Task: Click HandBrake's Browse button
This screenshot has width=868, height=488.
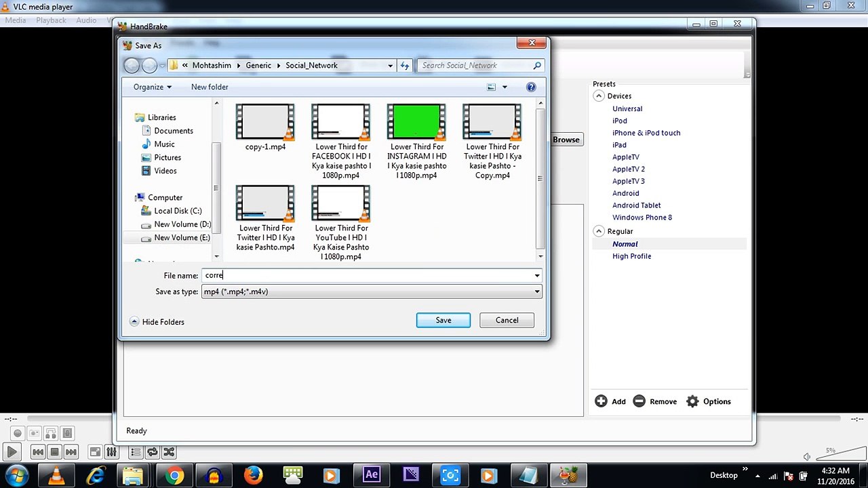Action: click(566, 140)
